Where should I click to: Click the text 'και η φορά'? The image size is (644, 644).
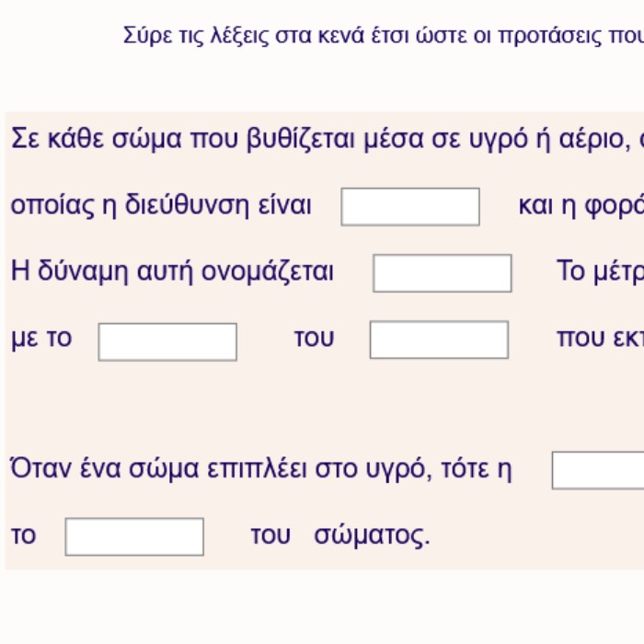581,205
